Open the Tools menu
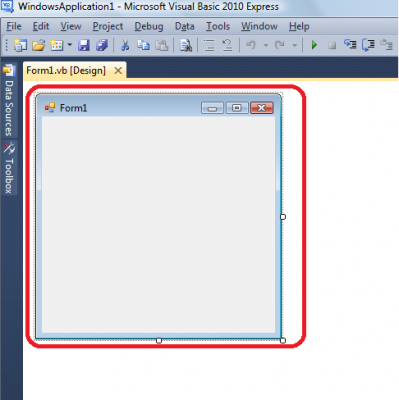Image resolution: width=399 pixels, height=400 pixels. [218, 26]
